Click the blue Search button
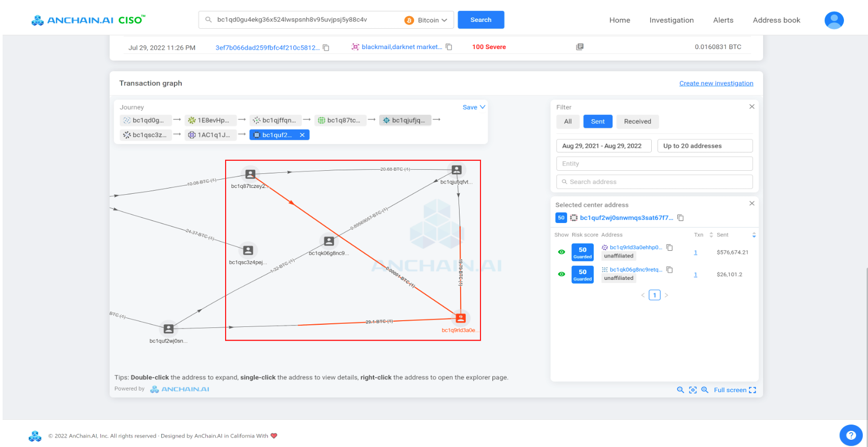Viewport: 868px width, 447px height. pyautogui.click(x=480, y=20)
